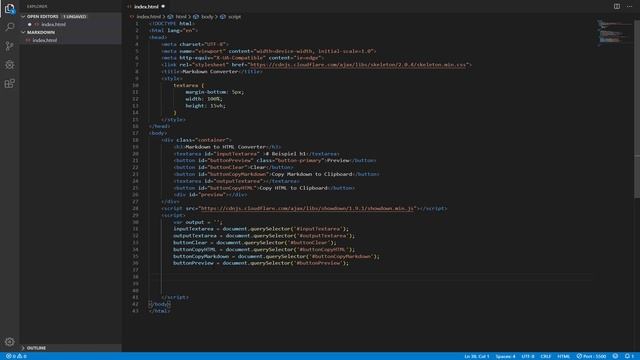Click the div class container line
Screen dimensions: 640x360
196,140
